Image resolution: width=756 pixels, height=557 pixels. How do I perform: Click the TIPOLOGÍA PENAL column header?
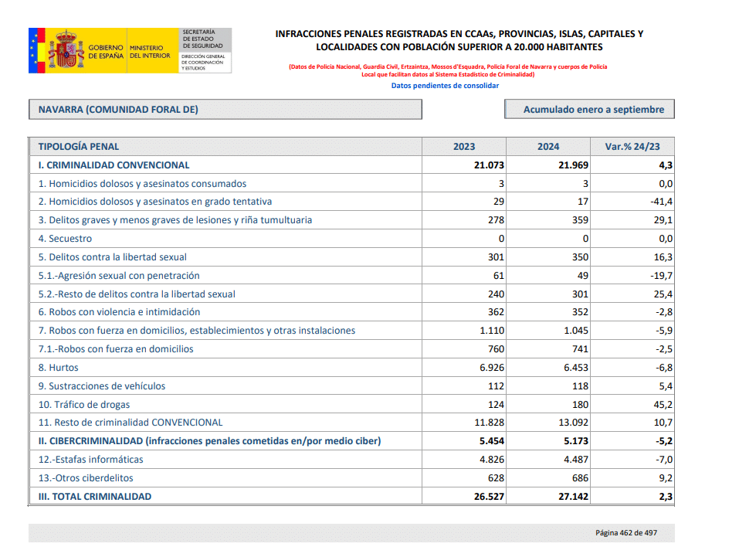coord(79,146)
